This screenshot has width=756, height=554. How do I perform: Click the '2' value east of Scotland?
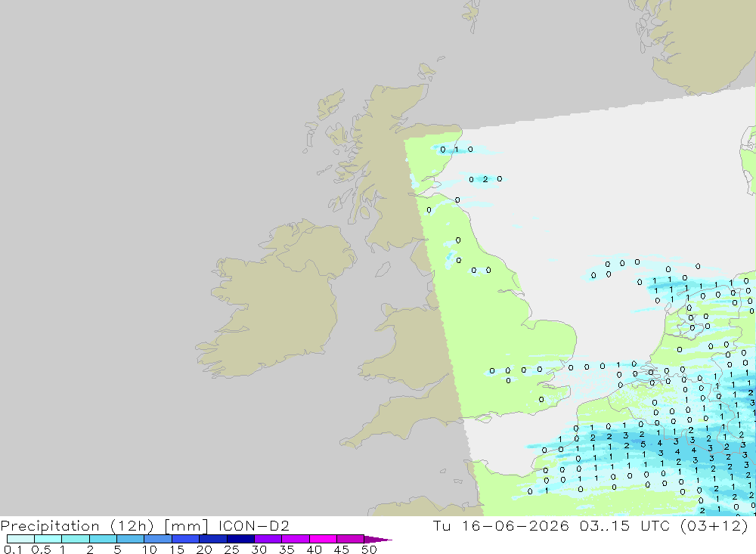tap(485, 179)
